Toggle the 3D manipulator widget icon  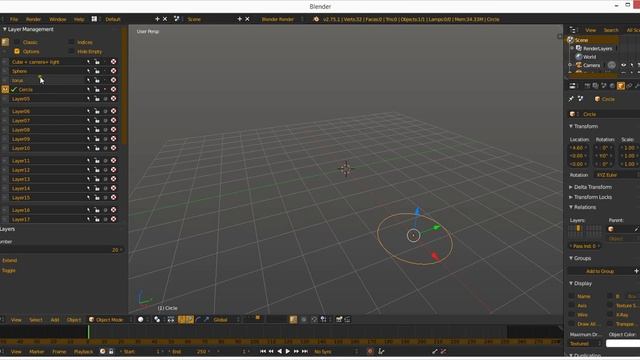pos(182,320)
